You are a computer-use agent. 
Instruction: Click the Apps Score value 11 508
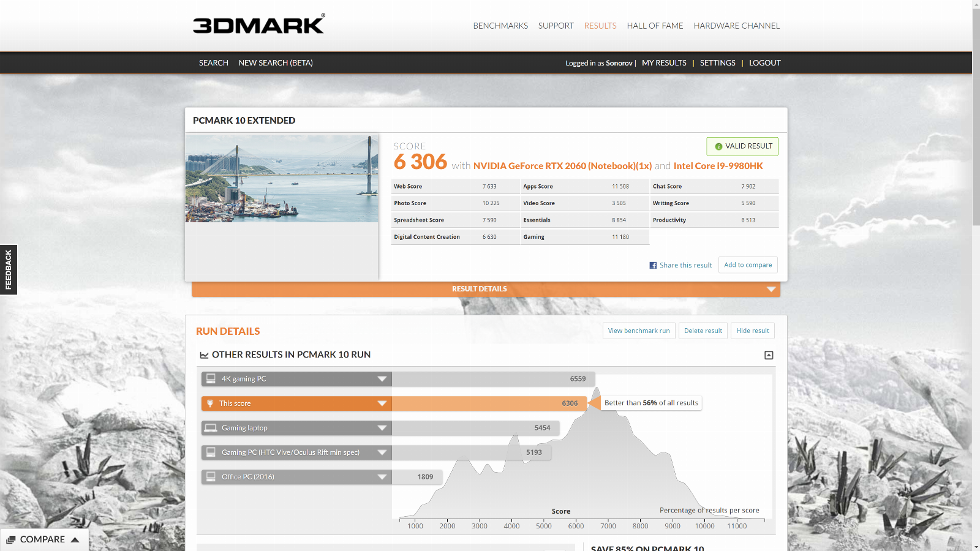click(x=620, y=187)
